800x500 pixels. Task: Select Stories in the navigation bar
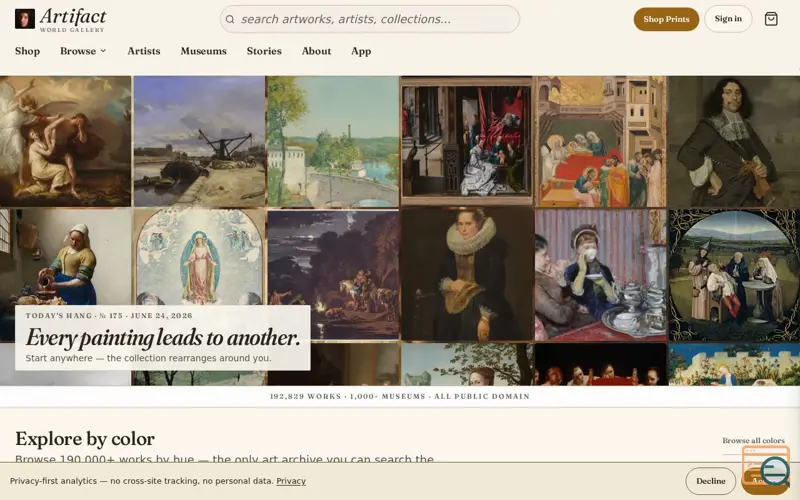click(x=264, y=51)
